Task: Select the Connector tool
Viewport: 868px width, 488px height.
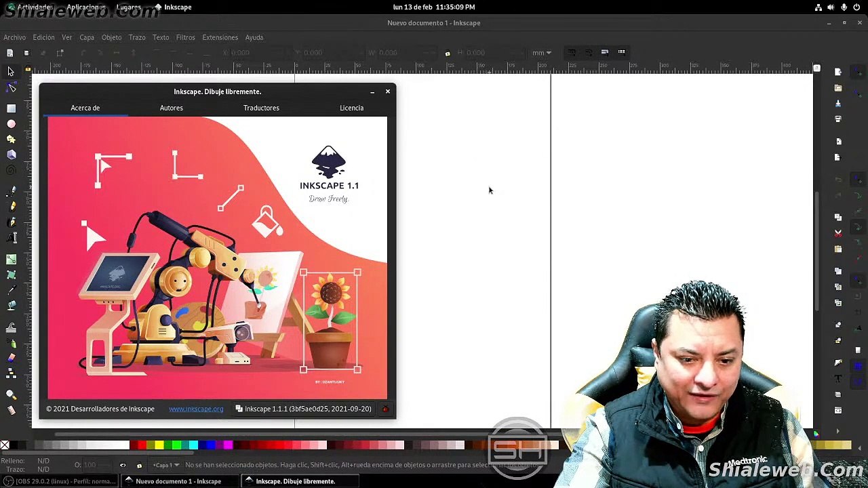Action: click(11, 374)
